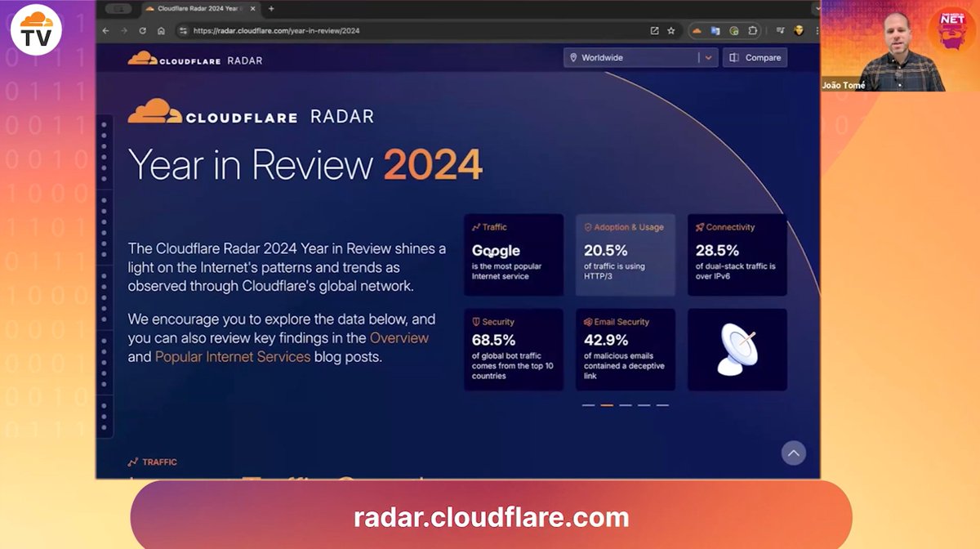Select the active orange carousel indicator

(607, 405)
